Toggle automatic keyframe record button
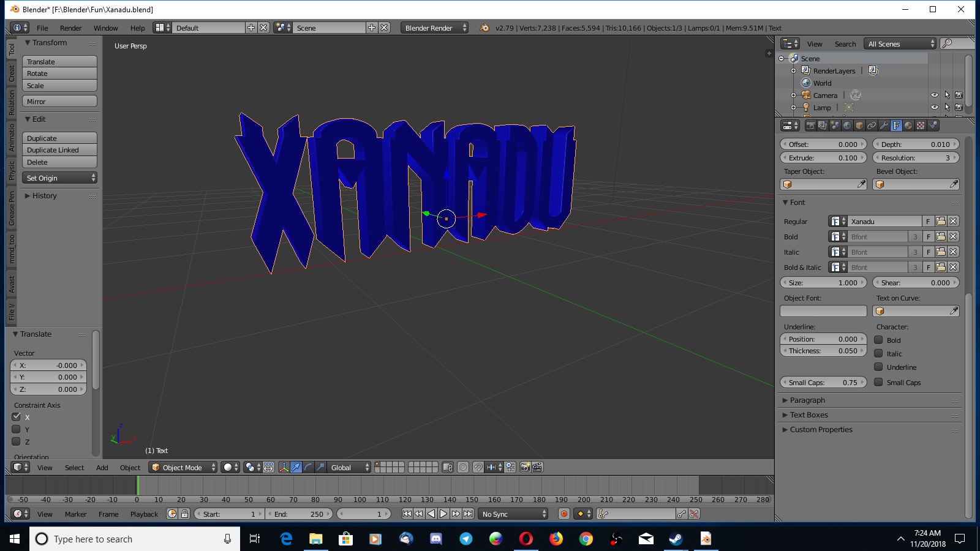 point(564,514)
